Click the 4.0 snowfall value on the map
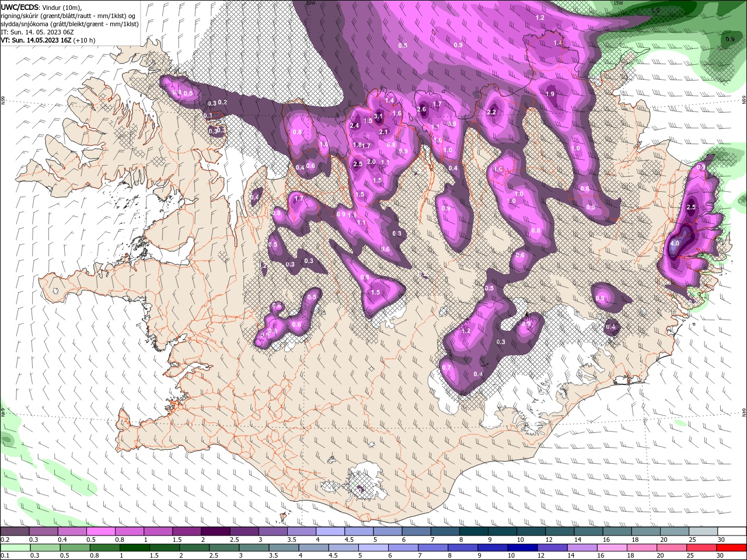This screenshot has height=560, width=747. (x=675, y=243)
